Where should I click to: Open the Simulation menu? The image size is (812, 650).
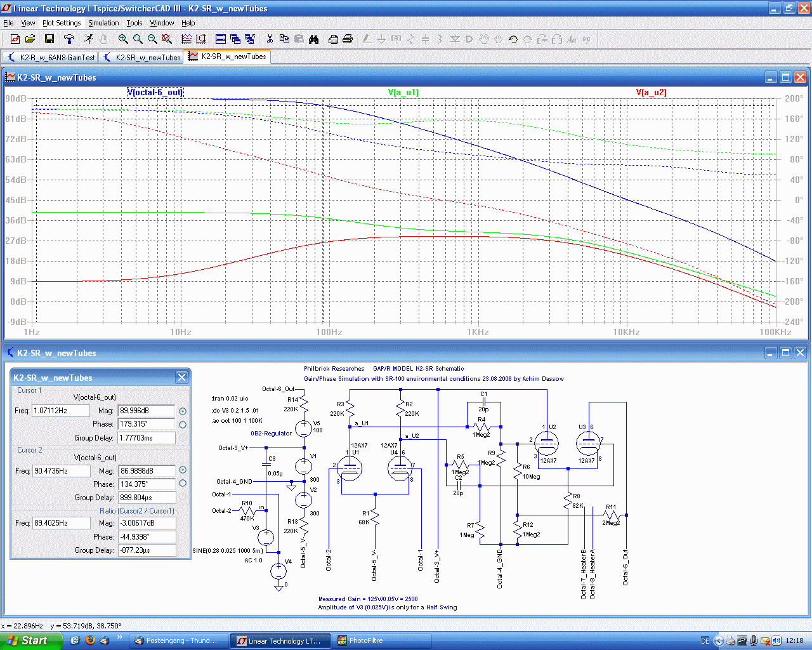point(103,23)
